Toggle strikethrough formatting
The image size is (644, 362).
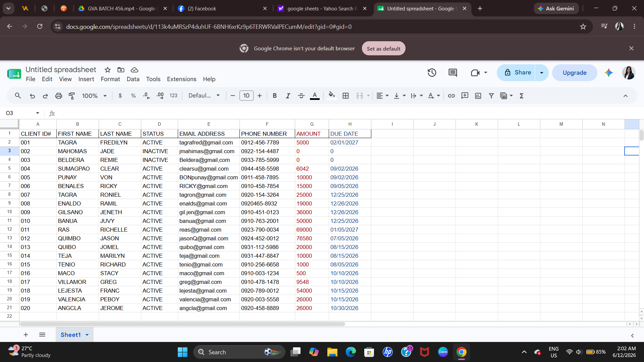[301, 96]
